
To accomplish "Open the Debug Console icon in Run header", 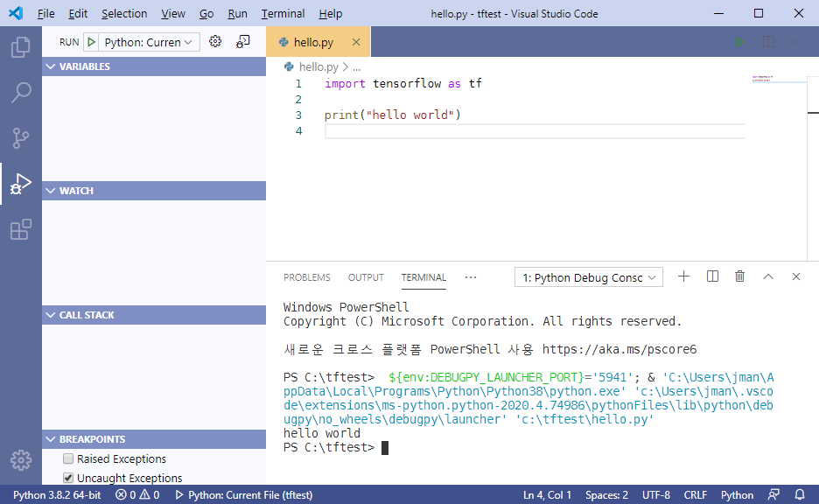I will [x=243, y=42].
